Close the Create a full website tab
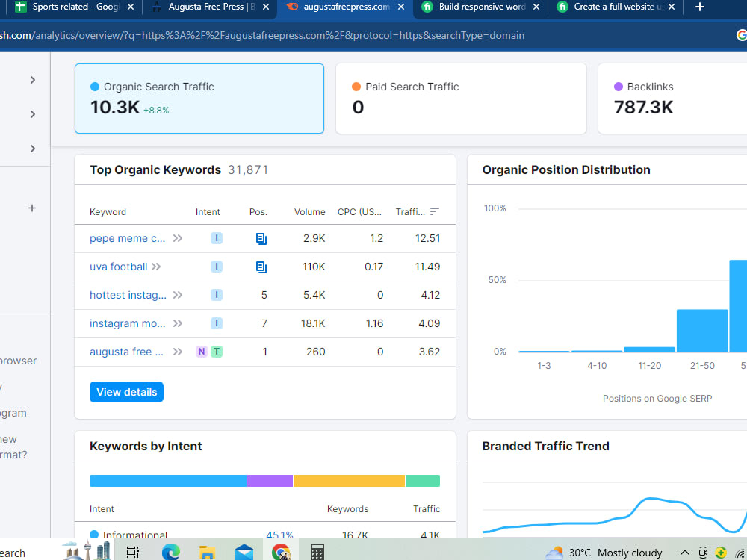 tap(672, 7)
